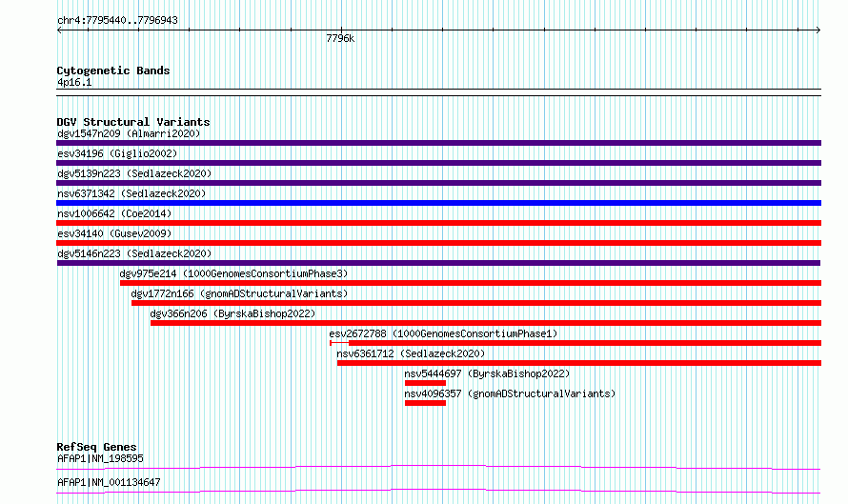The height and width of the screenshot is (504, 848).
Task: Click the red bar under esv34140
Action: (438, 243)
